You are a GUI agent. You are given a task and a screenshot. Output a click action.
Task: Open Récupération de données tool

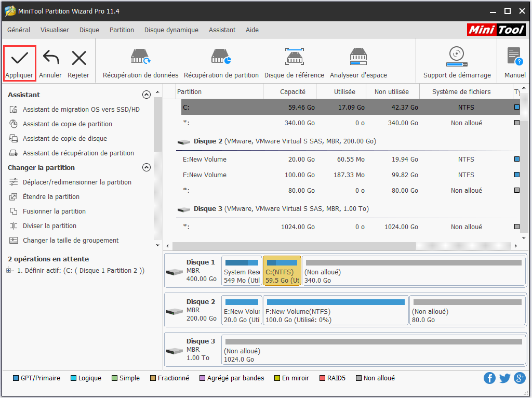(x=140, y=63)
